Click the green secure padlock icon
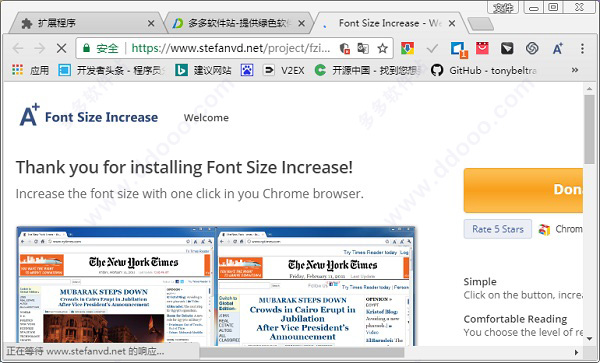The width and height of the screenshot is (600, 363). (x=86, y=48)
